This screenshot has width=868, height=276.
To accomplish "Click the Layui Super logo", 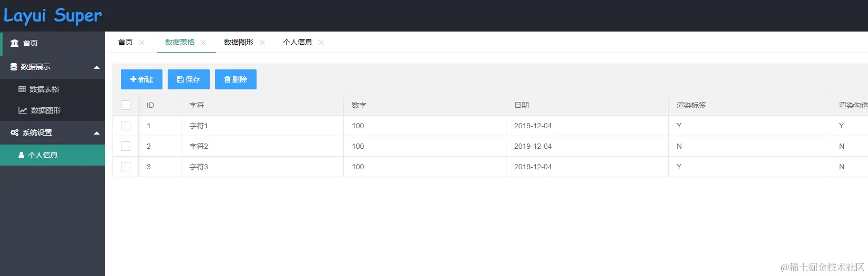I will [53, 16].
